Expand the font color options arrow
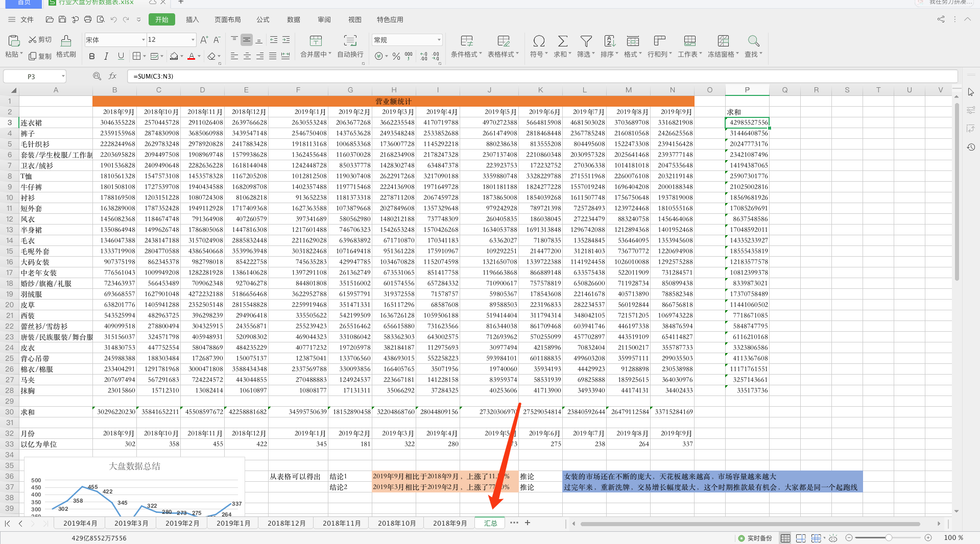 click(x=199, y=57)
